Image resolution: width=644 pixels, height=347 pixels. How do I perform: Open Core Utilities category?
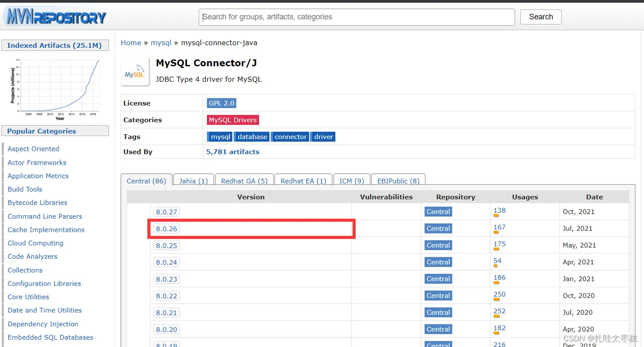click(28, 297)
